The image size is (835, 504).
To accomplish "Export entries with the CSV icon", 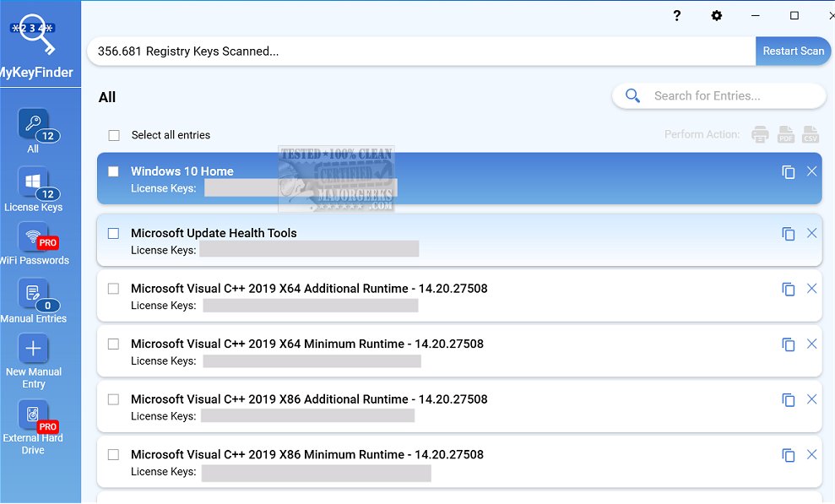I will coord(811,134).
